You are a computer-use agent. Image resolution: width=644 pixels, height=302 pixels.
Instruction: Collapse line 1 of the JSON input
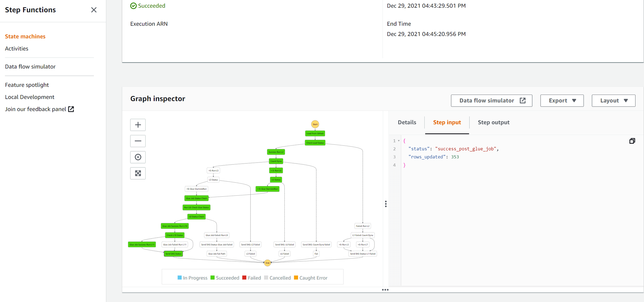coord(398,141)
